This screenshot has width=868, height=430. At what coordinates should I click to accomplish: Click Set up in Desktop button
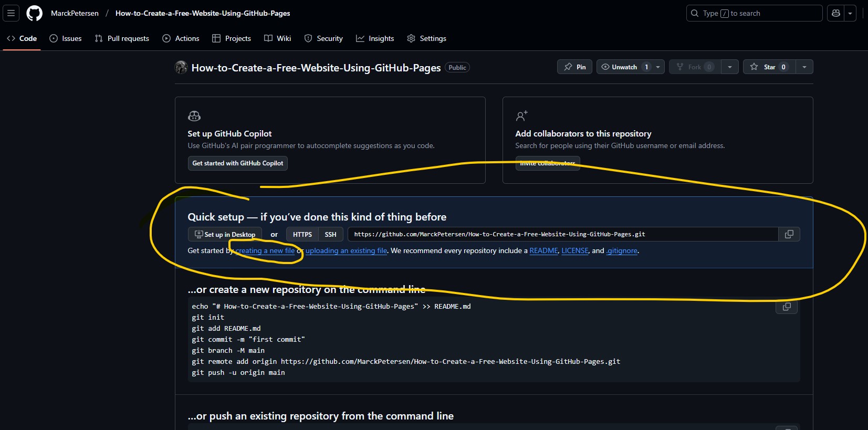(x=225, y=235)
